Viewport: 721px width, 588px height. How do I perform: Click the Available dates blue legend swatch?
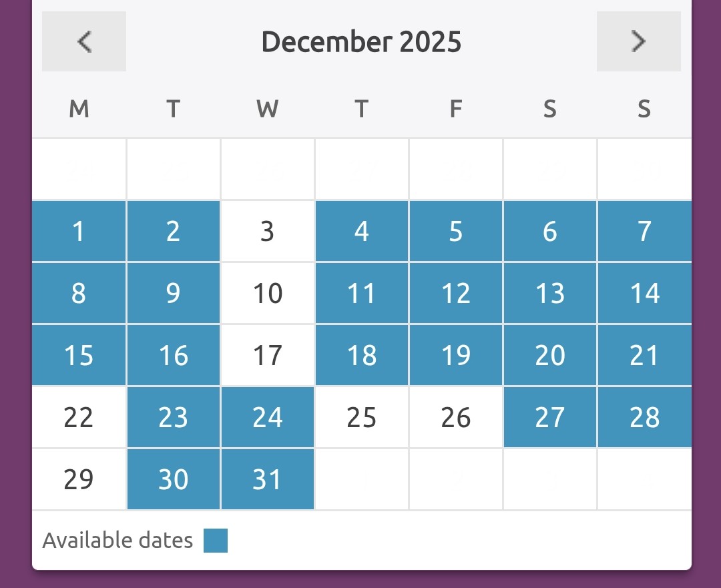(216, 541)
